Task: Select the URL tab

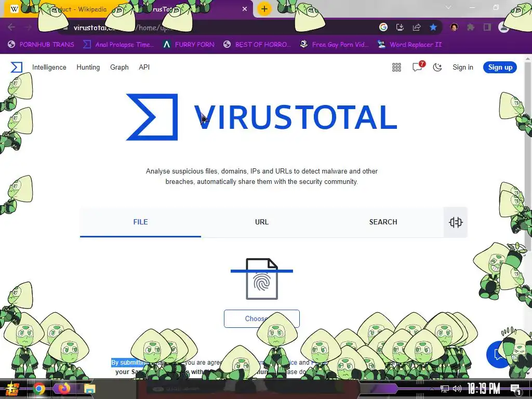Action: (x=262, y=222)
